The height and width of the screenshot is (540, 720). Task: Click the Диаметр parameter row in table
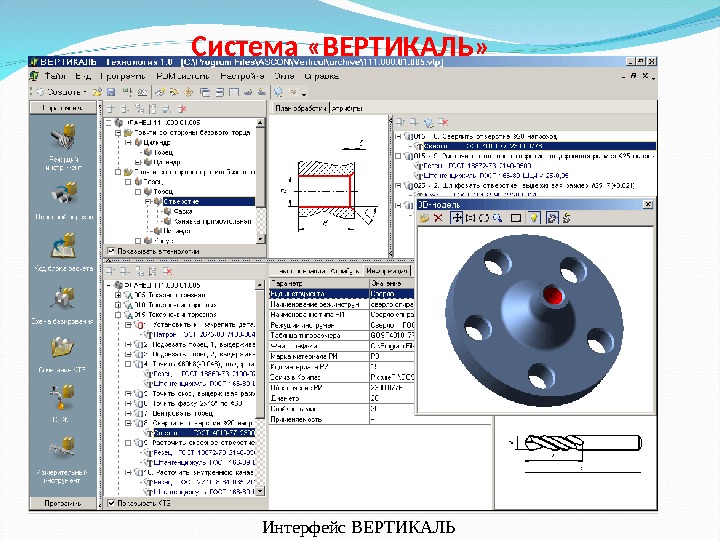pos(342,398)
